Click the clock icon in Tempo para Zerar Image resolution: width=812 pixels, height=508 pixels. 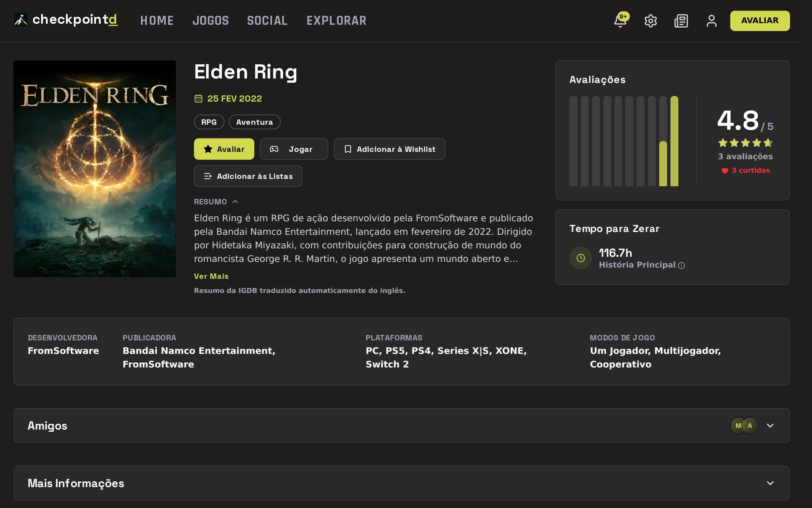pos(581,258)
